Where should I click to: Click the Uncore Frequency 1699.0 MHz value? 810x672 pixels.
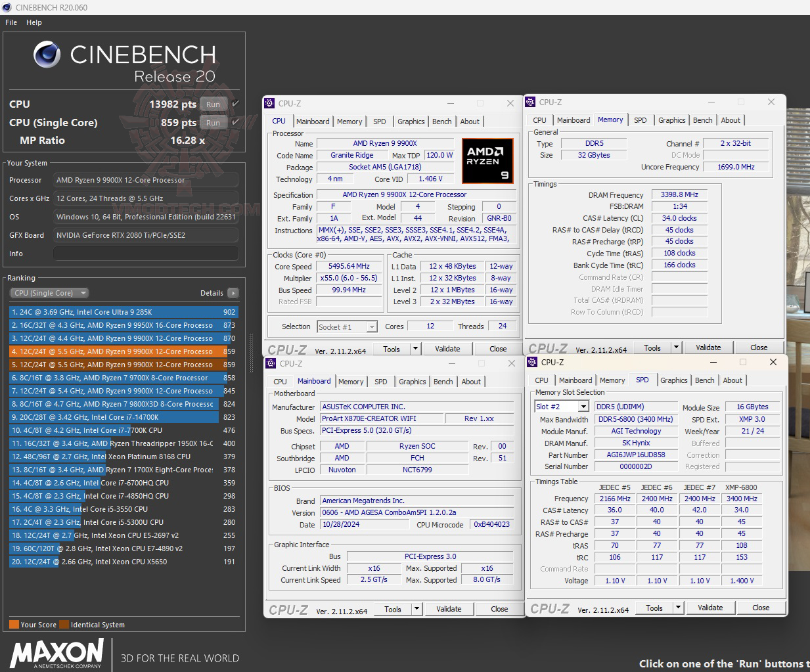736,167
